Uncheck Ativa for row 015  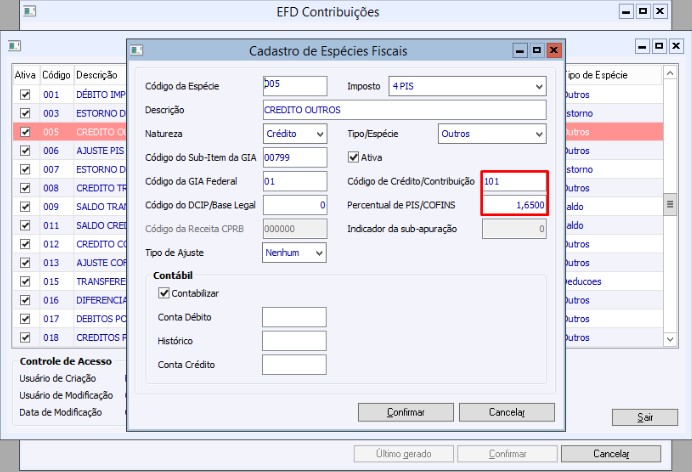click(x=25, y=281)
